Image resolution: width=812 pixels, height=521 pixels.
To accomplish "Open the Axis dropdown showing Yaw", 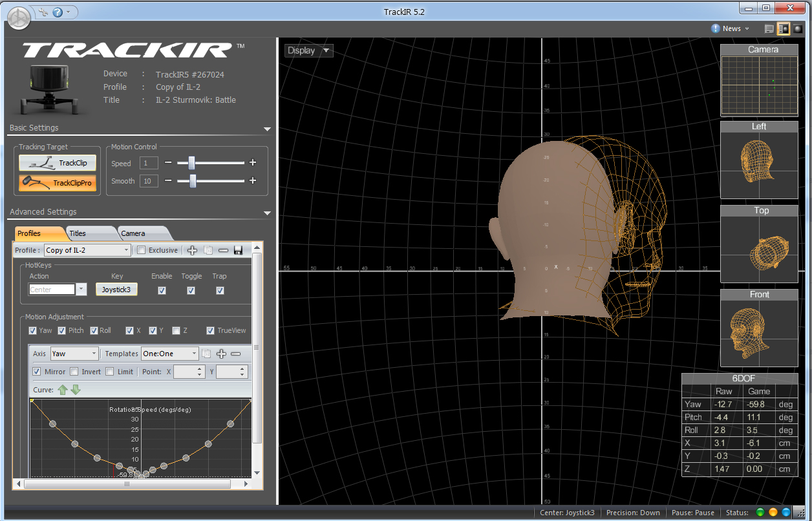I will click(74, 354).
